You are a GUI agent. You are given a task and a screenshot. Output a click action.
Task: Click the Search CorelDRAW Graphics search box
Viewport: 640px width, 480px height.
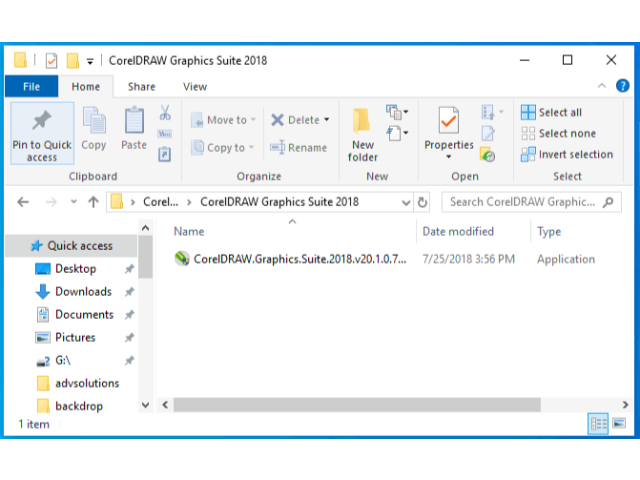(520, 201)
